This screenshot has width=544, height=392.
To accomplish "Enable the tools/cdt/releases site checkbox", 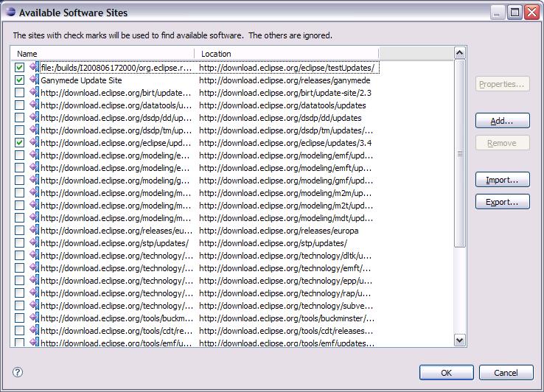I will point(19,330).
